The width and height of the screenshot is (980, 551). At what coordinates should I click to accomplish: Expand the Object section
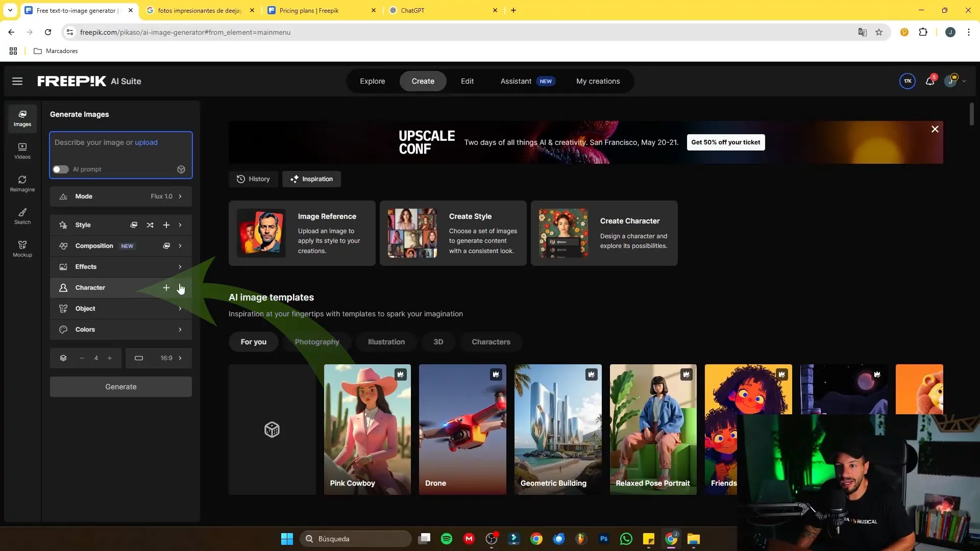(121, 309)
